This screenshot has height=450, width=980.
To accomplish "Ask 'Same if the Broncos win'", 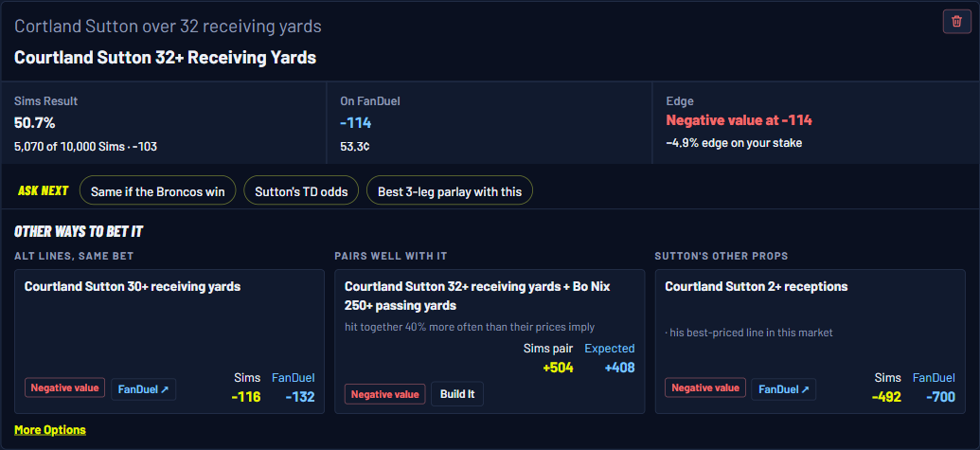I will point(157,191).
